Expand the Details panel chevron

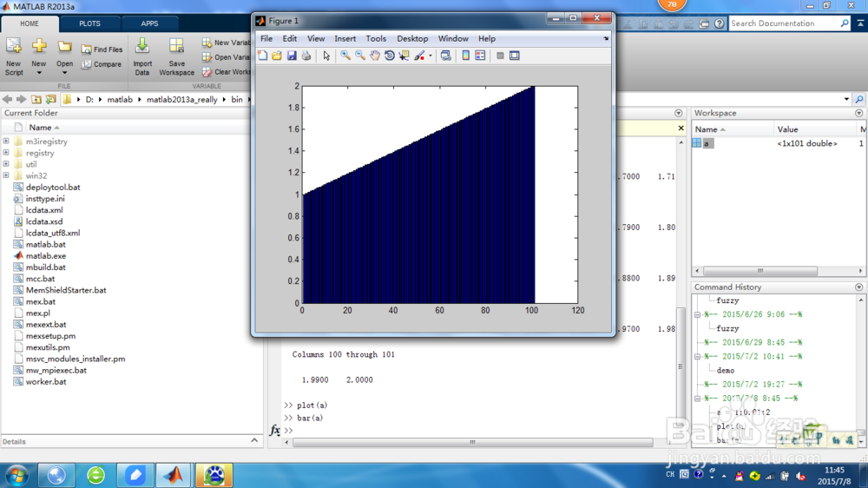[x=254, y=441]
